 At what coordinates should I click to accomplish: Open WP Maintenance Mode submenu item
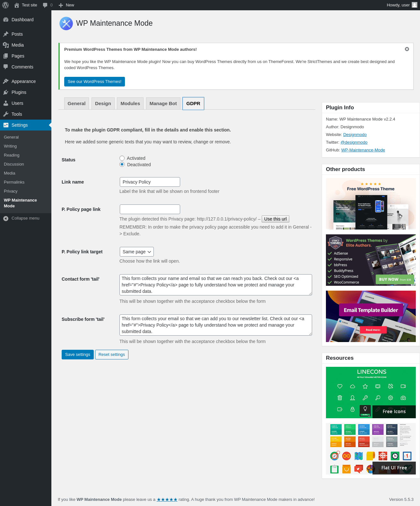point(20,203)
